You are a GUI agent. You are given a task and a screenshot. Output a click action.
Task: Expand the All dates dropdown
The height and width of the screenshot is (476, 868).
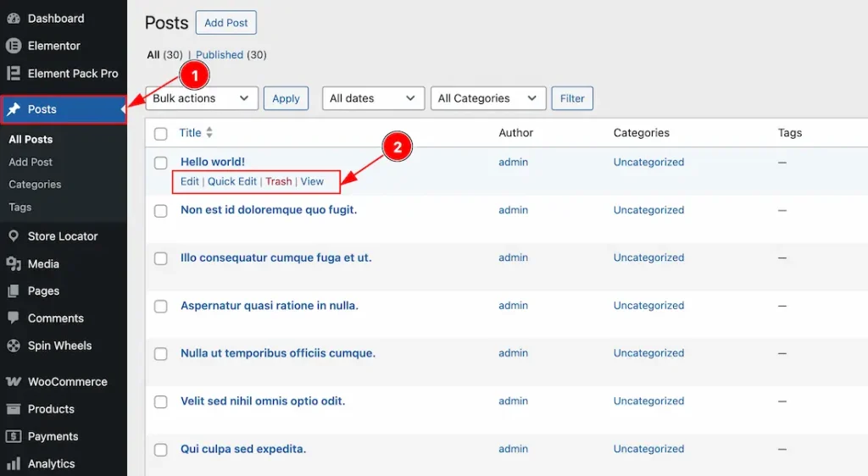click(373, 98)
